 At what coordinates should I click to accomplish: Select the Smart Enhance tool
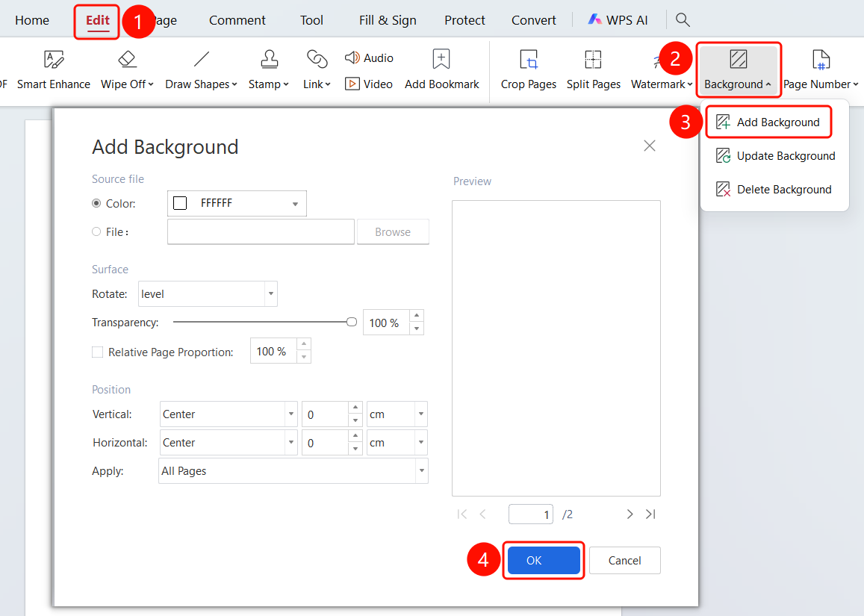[54, 70]
